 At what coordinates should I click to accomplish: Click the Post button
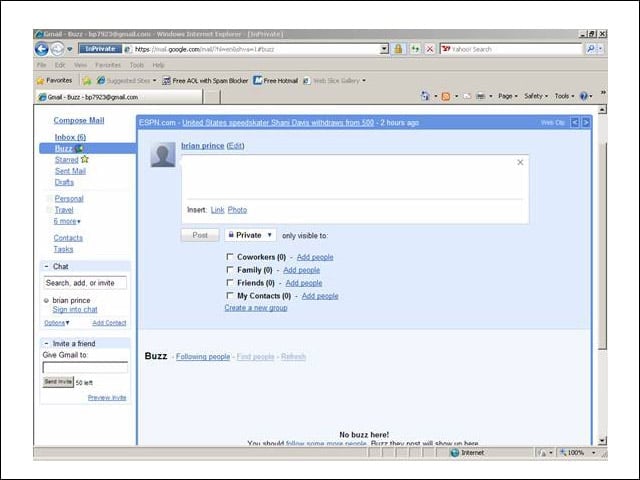pyautogui.click(x=200, y=235)
